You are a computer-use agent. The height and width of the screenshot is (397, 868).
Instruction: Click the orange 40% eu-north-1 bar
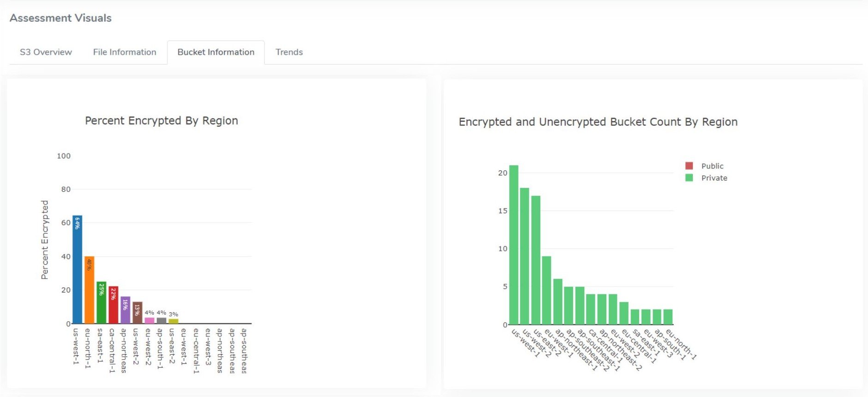pyautogui.click(x=89, y=290)
